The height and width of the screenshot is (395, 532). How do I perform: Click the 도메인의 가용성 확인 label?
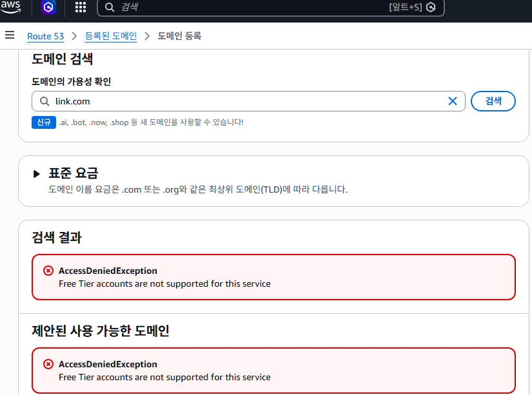tap(71, 82)
